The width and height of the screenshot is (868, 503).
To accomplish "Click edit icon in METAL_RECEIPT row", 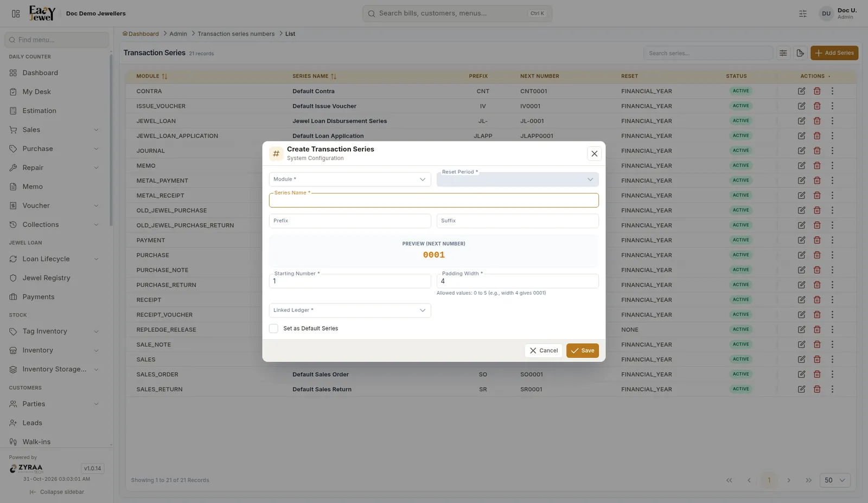I will (801, 196).
